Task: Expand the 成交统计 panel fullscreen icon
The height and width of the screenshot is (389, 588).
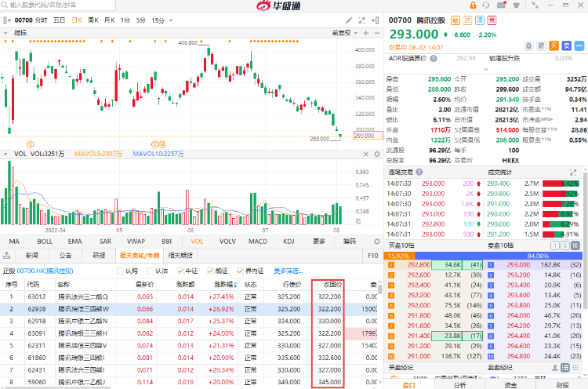Action: pos(573,173)
